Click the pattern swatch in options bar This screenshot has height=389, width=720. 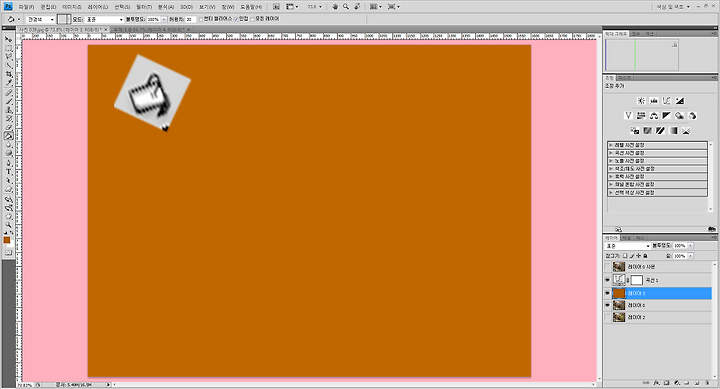[x=64, y=19]
